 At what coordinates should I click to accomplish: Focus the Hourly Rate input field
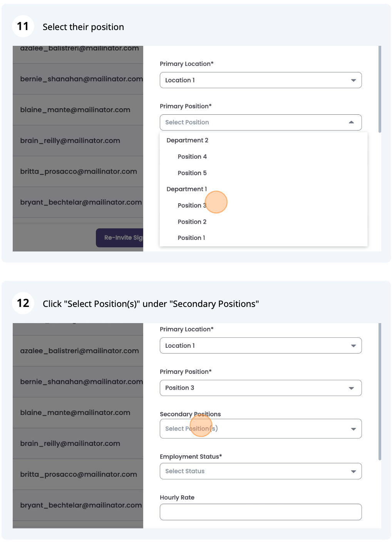pyautogui.click(x=260, y=512)
